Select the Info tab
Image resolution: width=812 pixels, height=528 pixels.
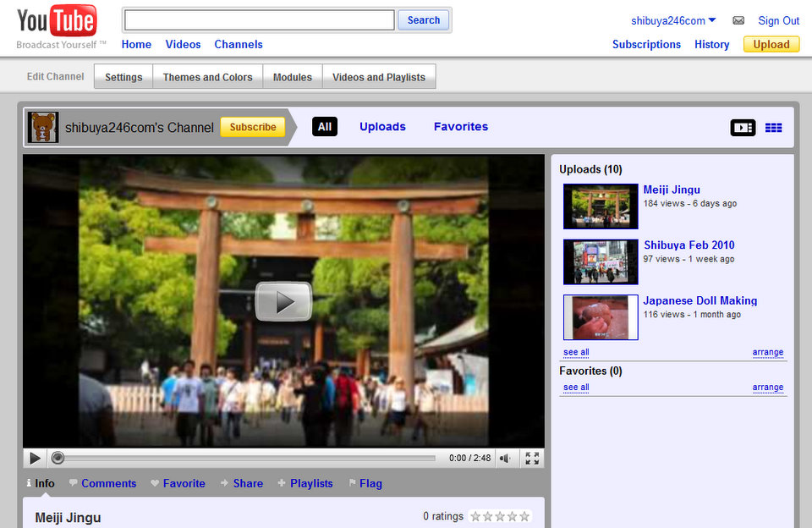(x=41, y=483)
